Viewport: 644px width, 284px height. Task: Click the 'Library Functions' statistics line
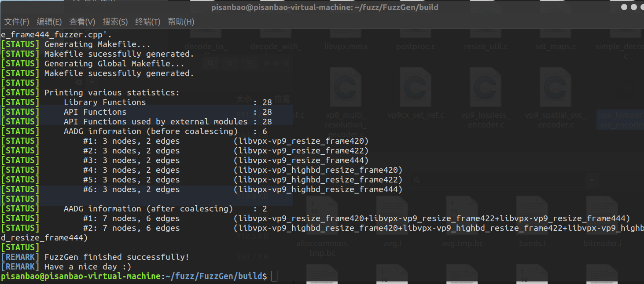click(x=168, y=102)
